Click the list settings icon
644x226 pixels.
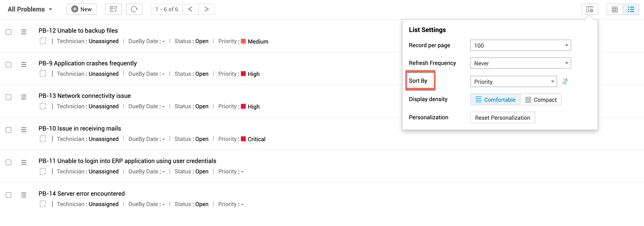tap(590, 10)
